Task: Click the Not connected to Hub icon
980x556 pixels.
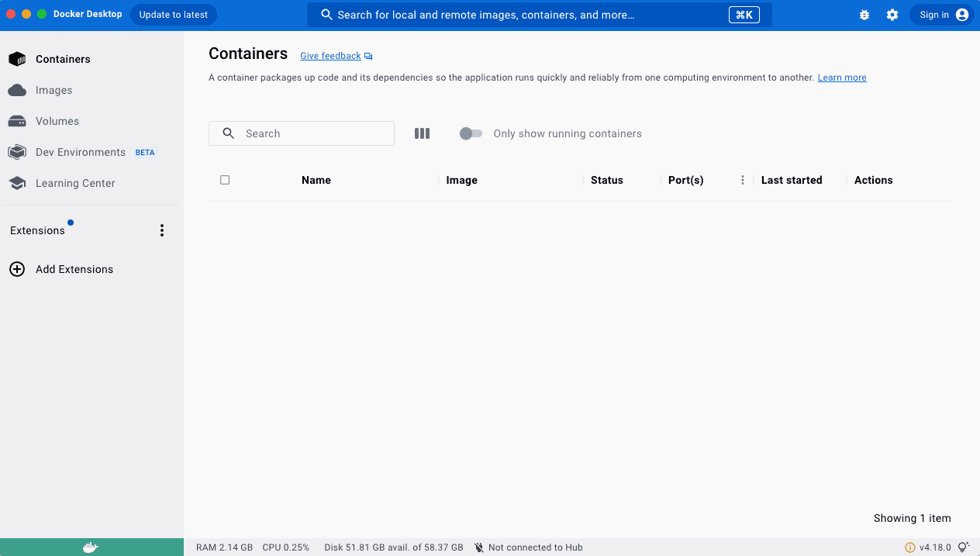Action: (x=479, y=547)
